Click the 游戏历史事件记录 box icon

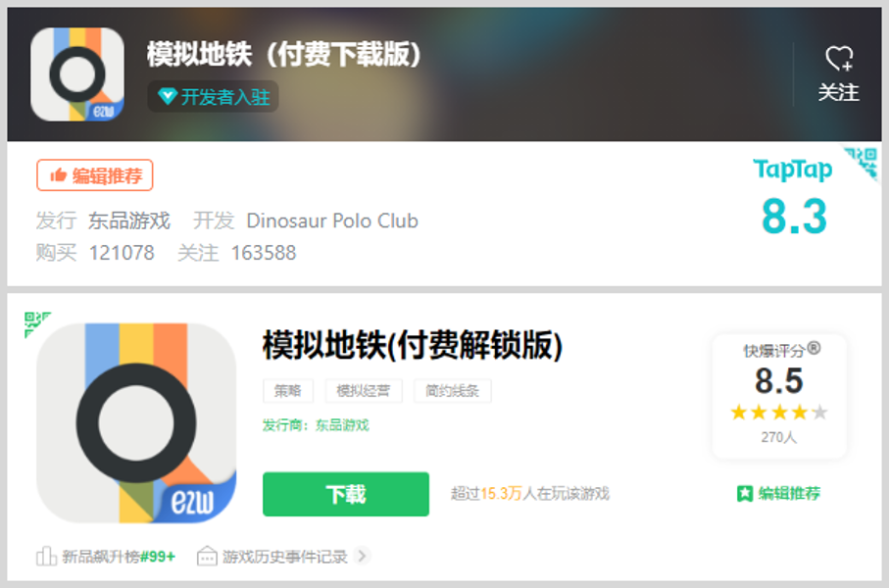coord(207,557)
